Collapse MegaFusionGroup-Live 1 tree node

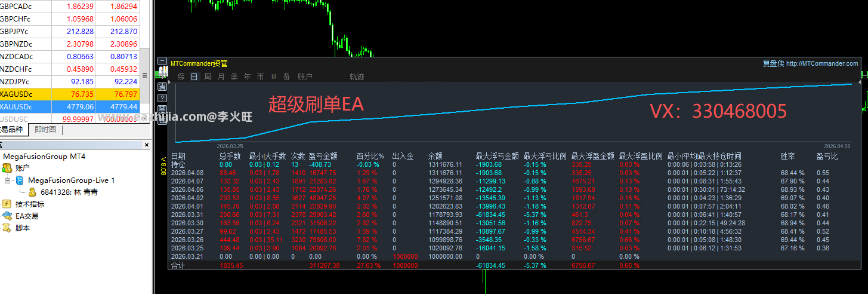coord(7,180)
